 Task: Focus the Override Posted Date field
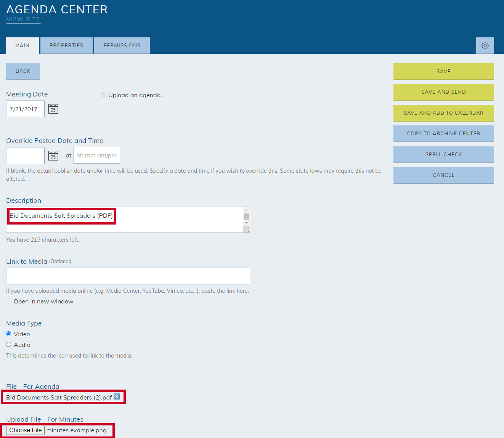25,156
